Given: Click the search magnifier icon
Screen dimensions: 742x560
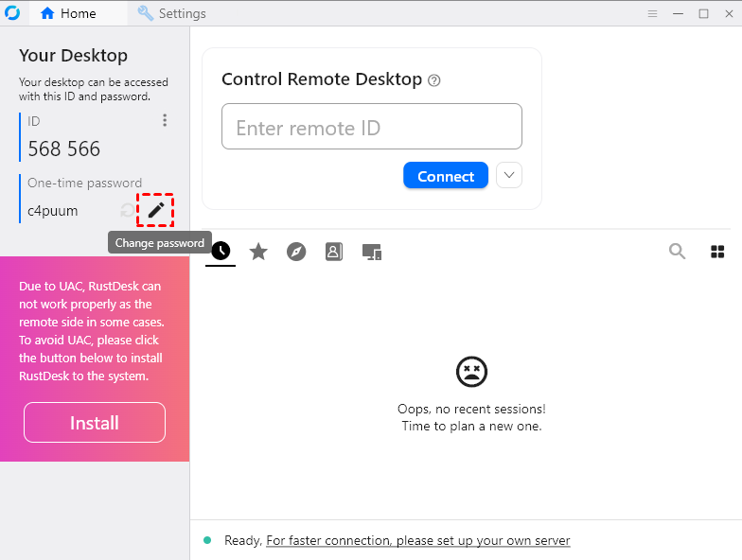Looking at the screenshot, I should tap(678, 252).
